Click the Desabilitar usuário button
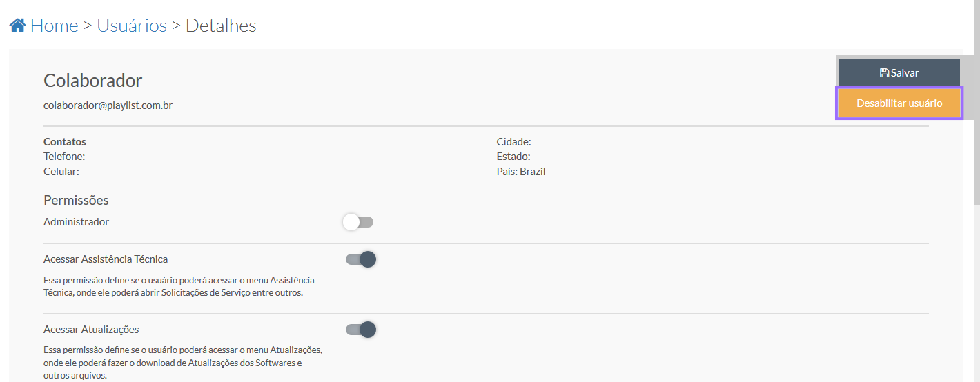This screenshot has height=382, width=980. pos(899,103)
